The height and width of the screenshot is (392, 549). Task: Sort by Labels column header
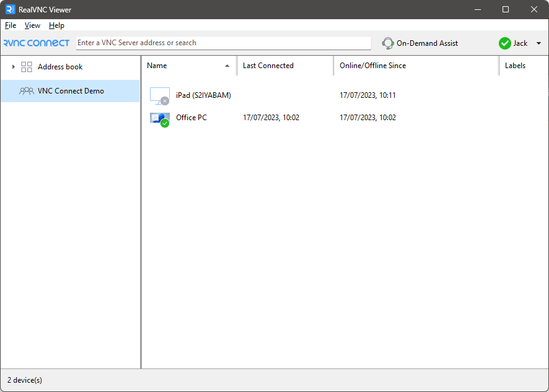tap(524, 66)
